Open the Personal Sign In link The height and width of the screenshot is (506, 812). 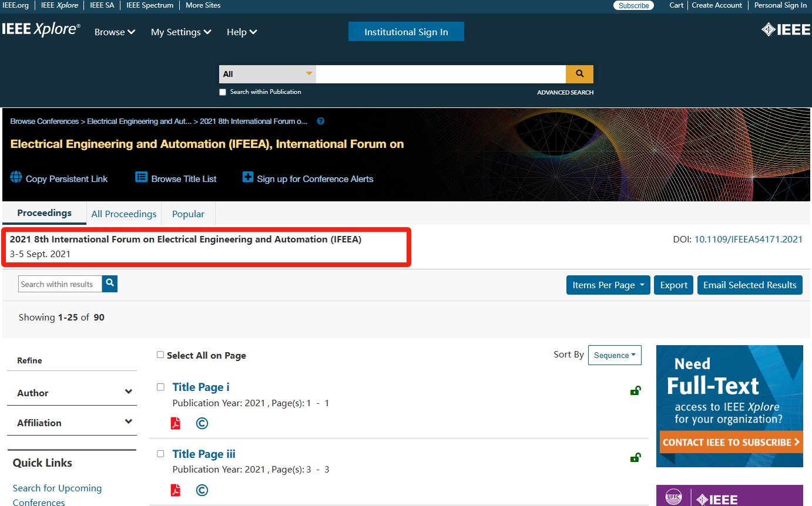[x=780, y=5]
